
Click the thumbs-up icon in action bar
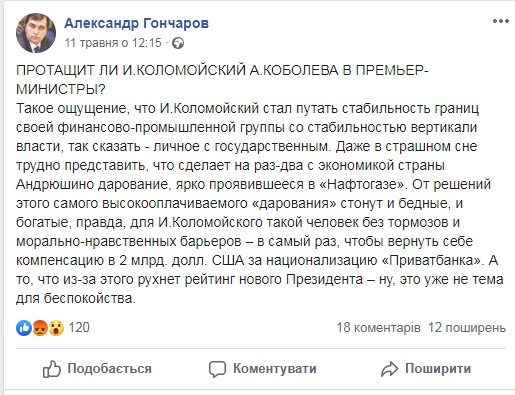[x=52, y=369]
